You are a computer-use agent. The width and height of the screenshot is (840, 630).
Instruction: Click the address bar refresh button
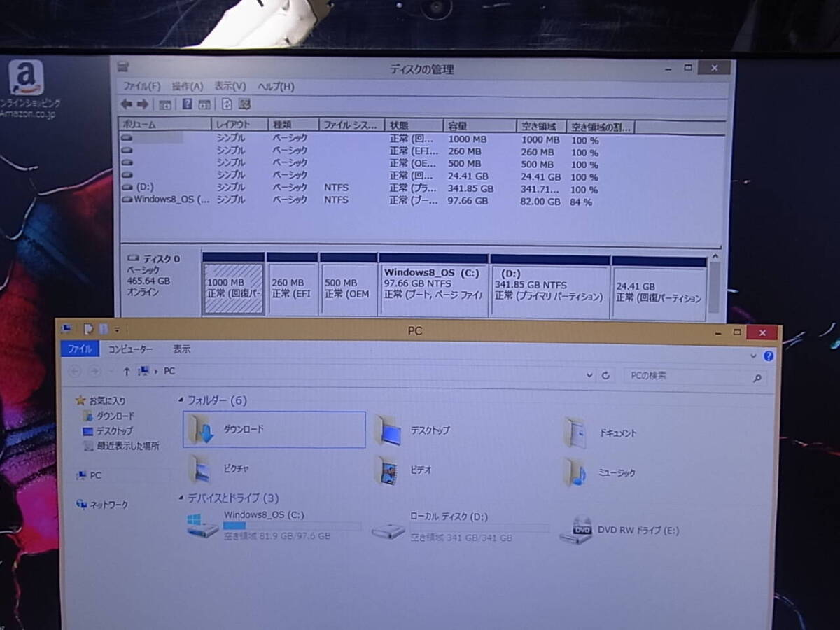tap(606, 375)
